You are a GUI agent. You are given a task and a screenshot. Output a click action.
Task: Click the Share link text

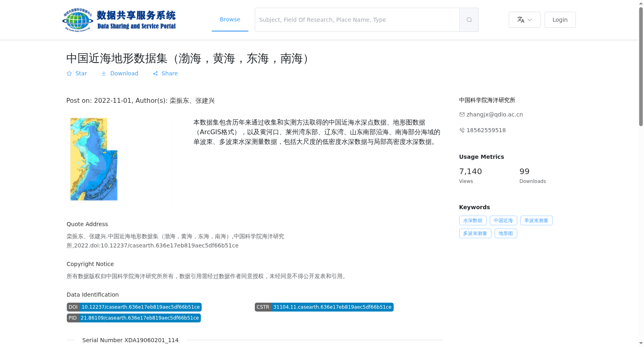click(169, 73)
